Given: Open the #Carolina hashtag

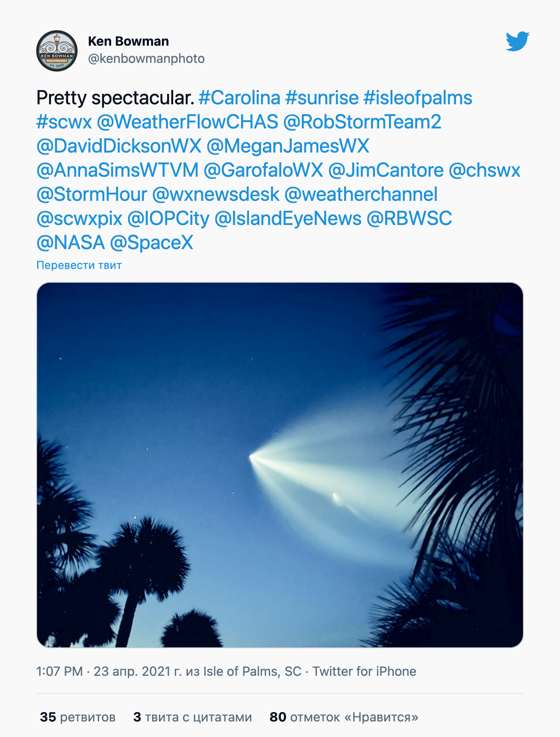Looking at the screenshot, I should (240, 98).
